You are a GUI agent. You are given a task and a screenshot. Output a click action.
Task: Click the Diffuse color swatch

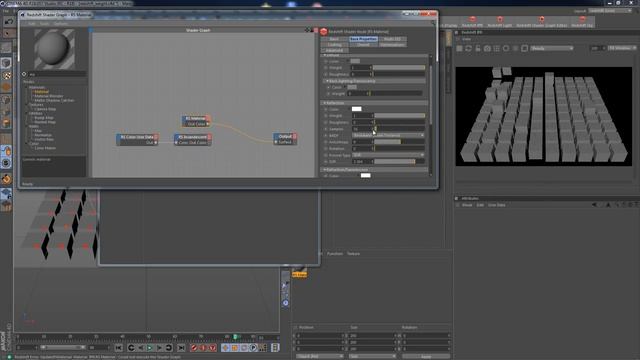pyautogui.click(x=355, y=61)
